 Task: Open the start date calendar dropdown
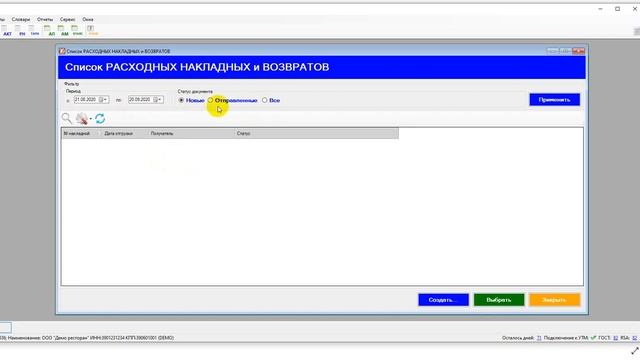pyautogui.click(x=103, y=100)
